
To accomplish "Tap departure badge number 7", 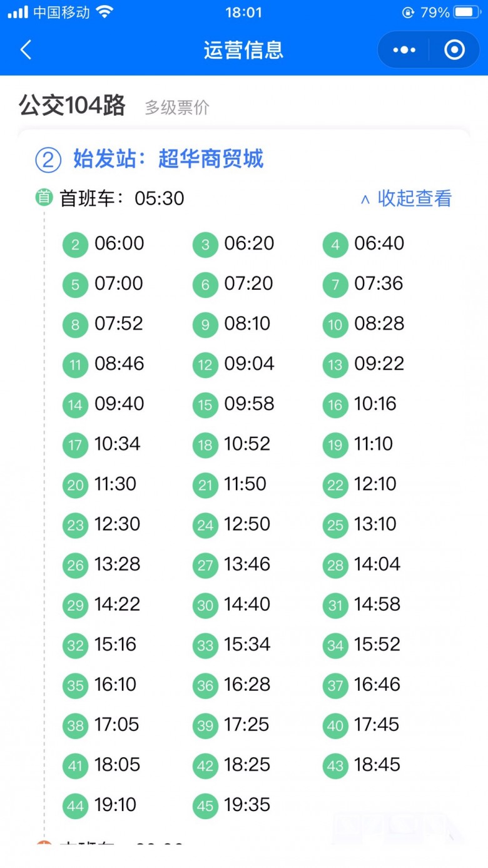I will 335,285.
